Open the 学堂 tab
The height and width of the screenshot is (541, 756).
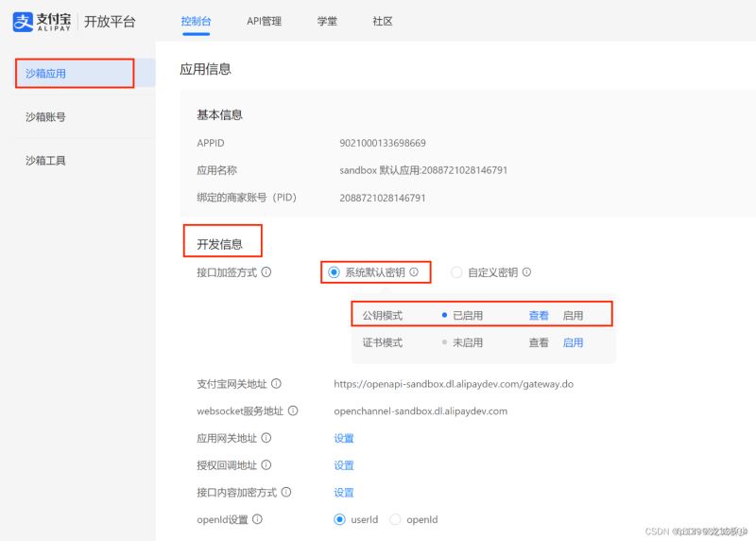coord(327,21)
